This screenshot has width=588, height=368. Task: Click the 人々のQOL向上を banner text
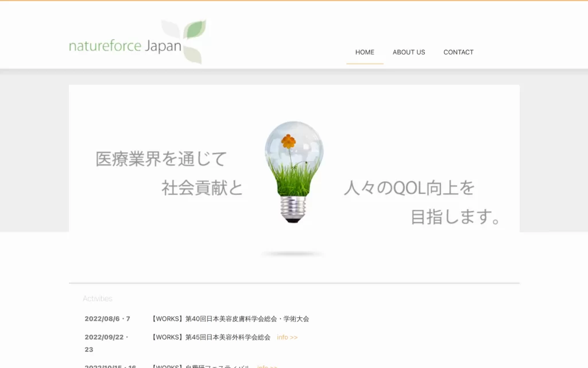click(x=409, y=188)
